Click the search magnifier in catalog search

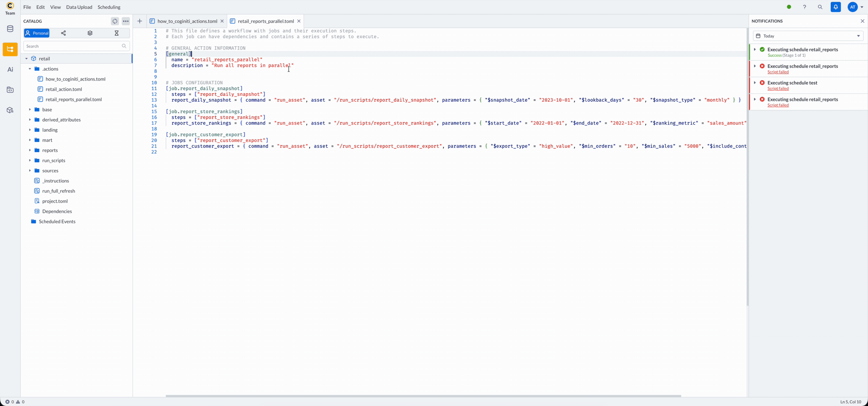point(124,46)
